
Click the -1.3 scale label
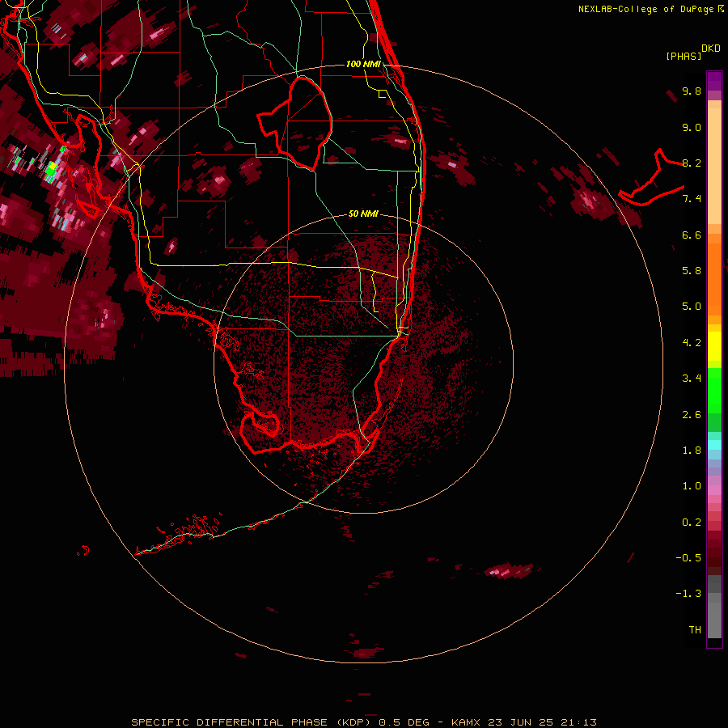(x=688, y=594)
